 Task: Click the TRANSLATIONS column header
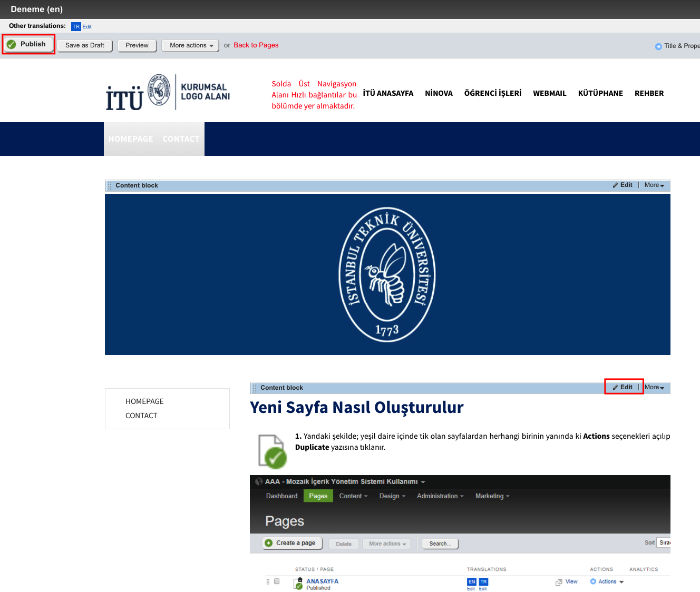pyautogui.click(x=487, y=569)
